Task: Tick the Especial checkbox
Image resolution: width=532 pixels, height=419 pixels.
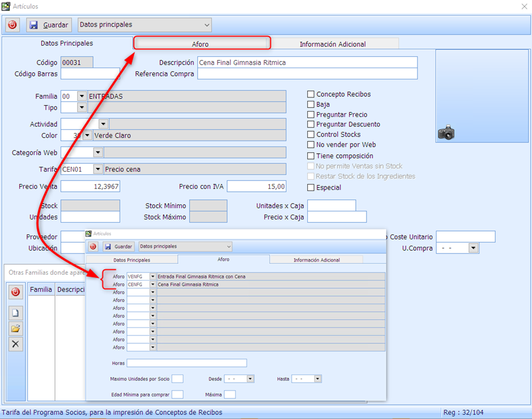Action: pyautogui.click(x=311, y=188)
